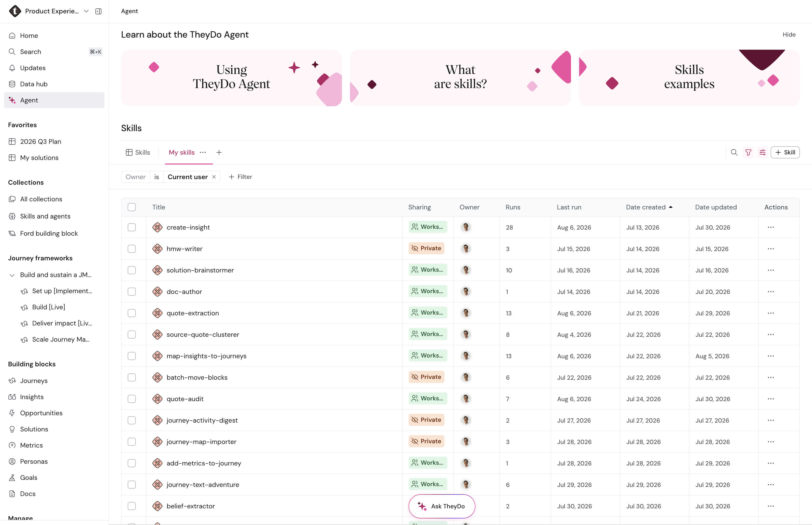Check the batch-move-blocks row checkbox
The width and height of the screenshot is (812, 525).
(x=131, y=377)
